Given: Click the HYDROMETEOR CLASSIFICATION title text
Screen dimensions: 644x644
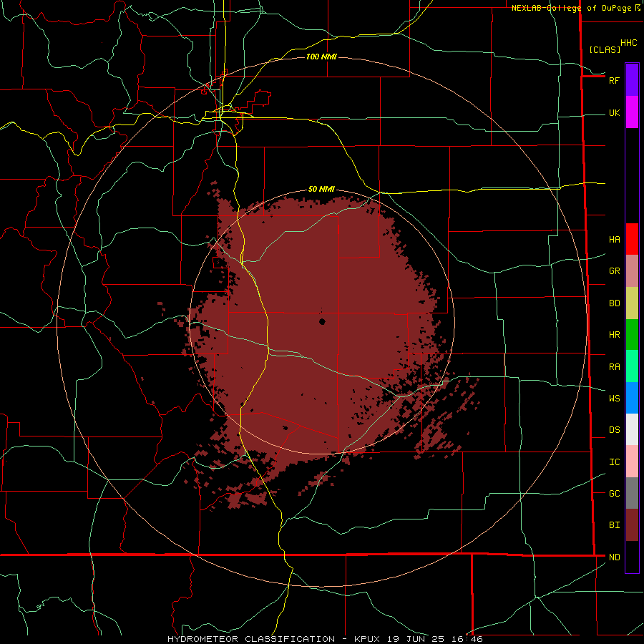Looking at the screenshot, I should pyautogui.click(x=253, y=639).
